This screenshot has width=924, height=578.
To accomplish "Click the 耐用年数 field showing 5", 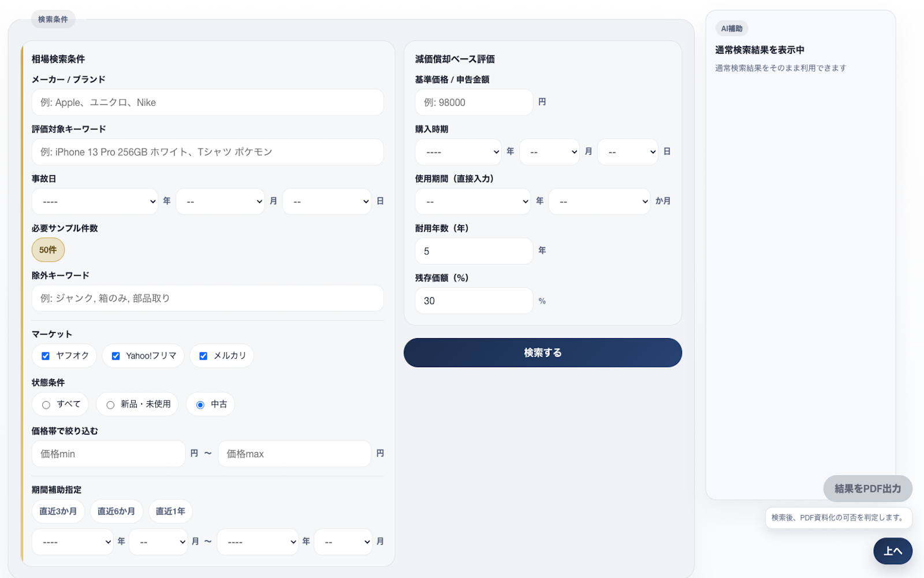I will (474, 251).
